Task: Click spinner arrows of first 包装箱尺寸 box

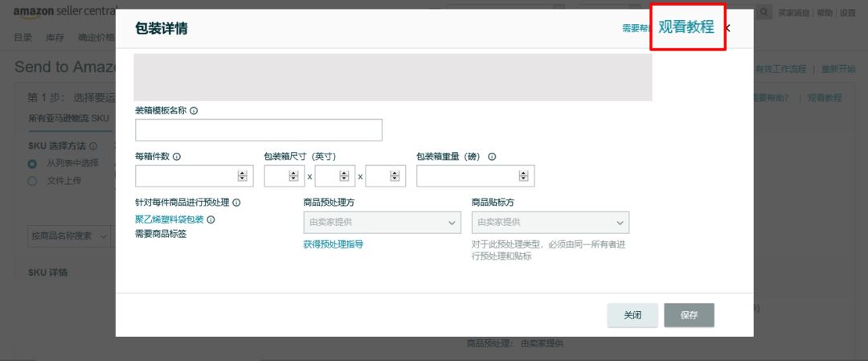Action: 293,176
